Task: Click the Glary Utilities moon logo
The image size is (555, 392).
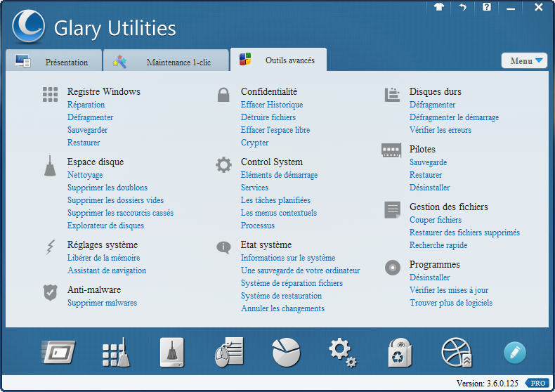Action: [x=28, y=27]
